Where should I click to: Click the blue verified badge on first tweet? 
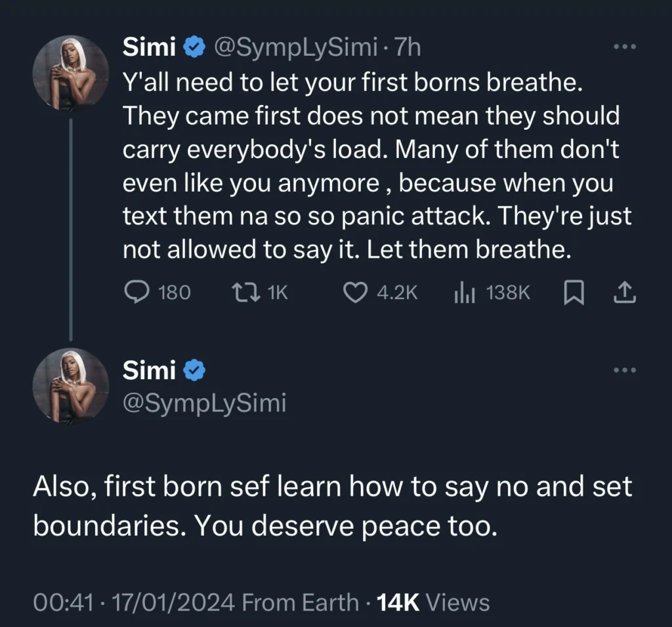click(193, 47)
